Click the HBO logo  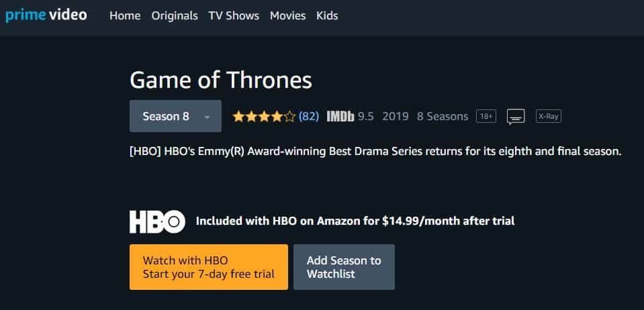click(x=157, y=221)
